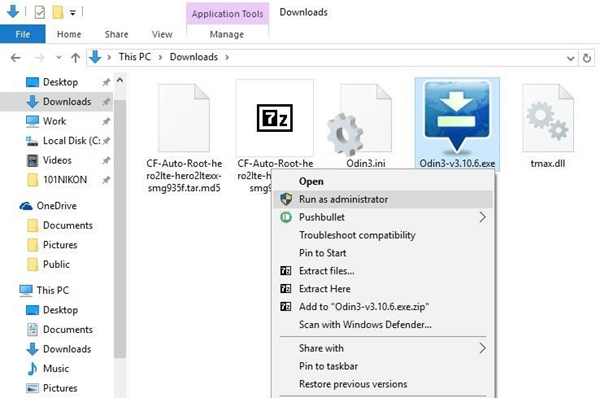Click the navigation pane scroll up arrow

(120, 80)
